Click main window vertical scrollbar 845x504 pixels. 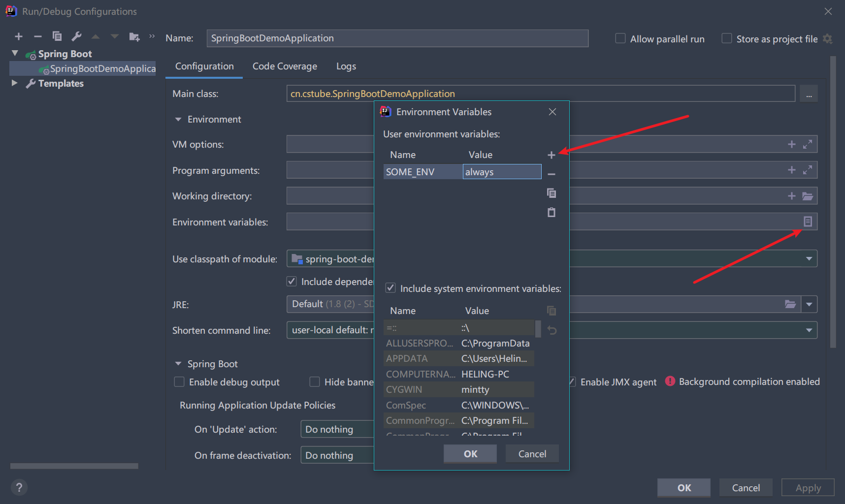tap(833, 202)
